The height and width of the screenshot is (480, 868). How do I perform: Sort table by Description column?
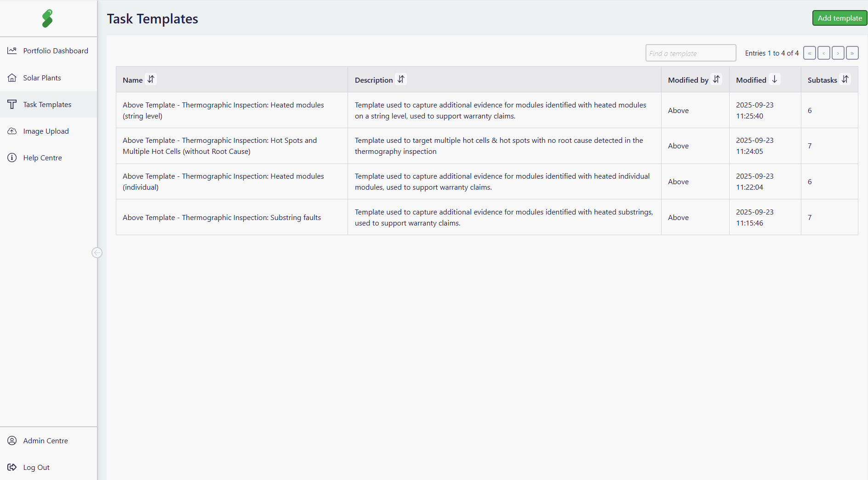click(x=401, y=79)
